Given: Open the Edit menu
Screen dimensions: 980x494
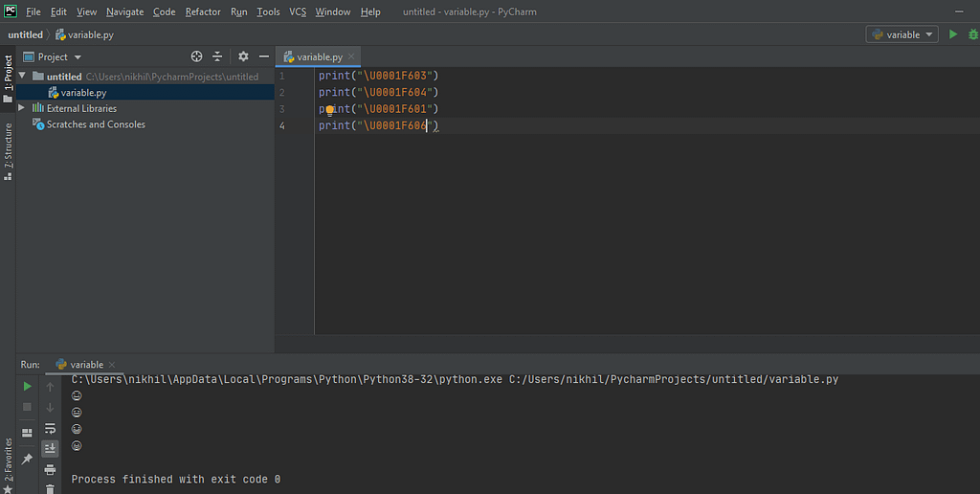Looking at the screenshot, I should pos(58,11).
